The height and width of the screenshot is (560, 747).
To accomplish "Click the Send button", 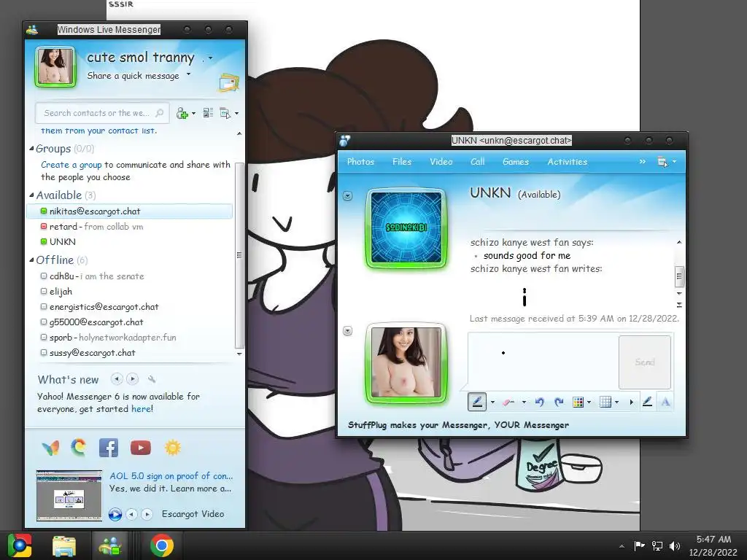I will [645, 362].
